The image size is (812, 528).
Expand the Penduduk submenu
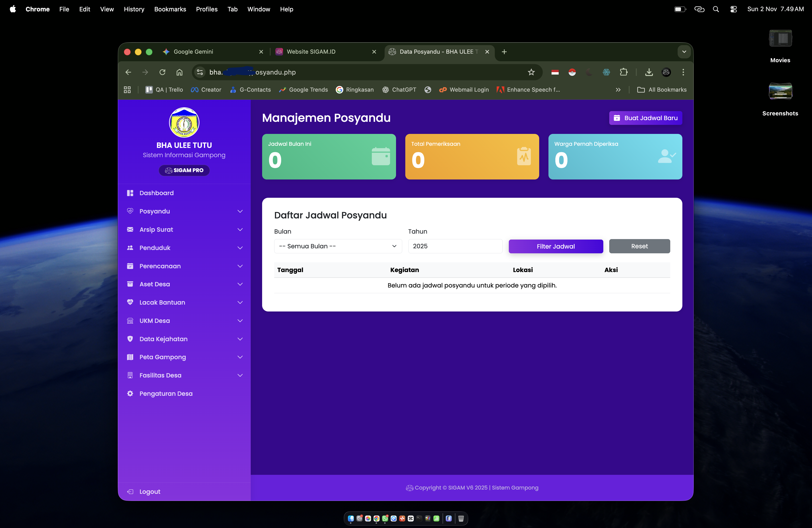pyautogui.click(x=240, y=248)
